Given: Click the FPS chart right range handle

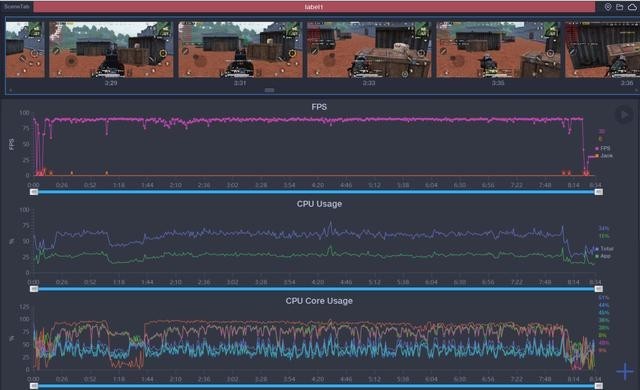Looking at the screenshot, I should 598,192.
